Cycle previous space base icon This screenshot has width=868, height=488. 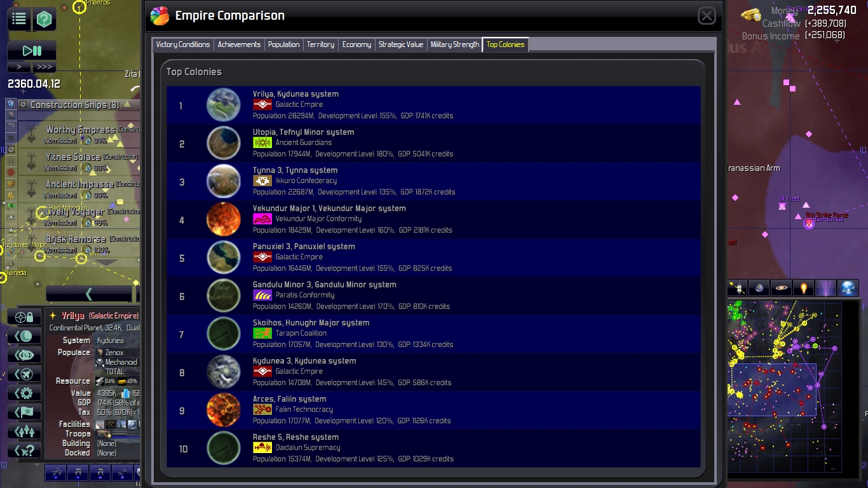[x=25, y=355]
